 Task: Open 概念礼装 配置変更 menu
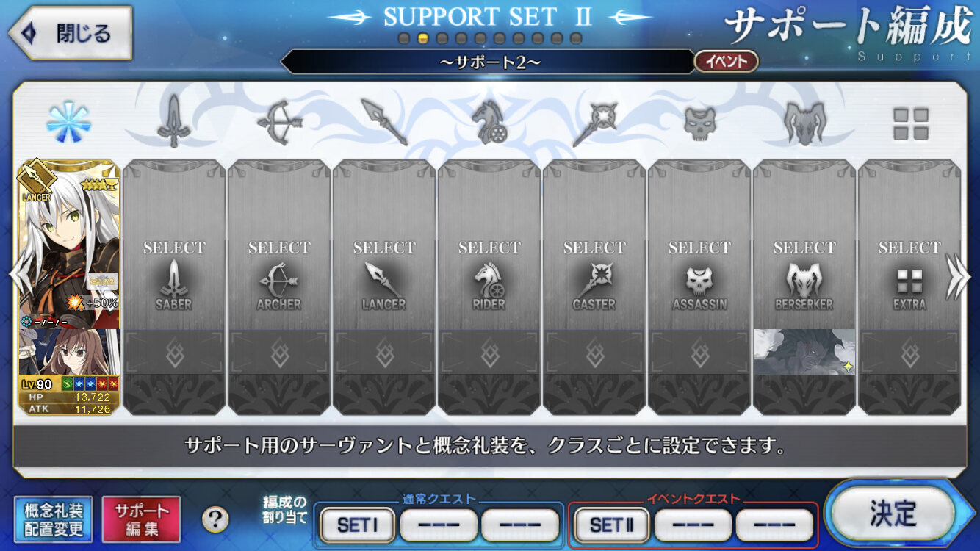click(54, 519)
